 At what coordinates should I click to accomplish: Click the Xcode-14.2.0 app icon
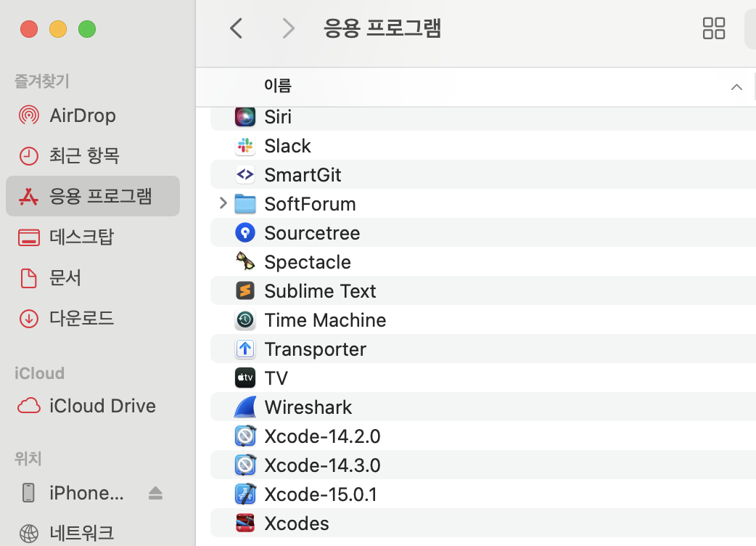(245, 436)
